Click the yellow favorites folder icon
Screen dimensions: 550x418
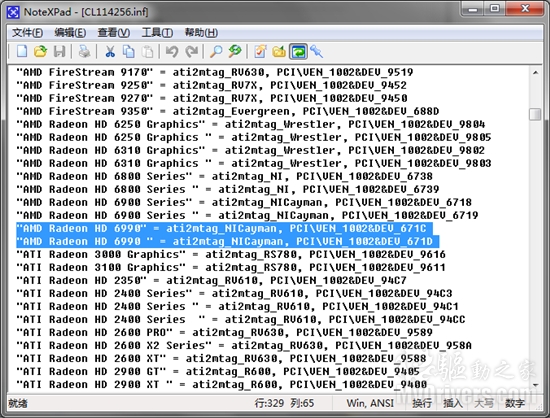[x=279, y=52]
